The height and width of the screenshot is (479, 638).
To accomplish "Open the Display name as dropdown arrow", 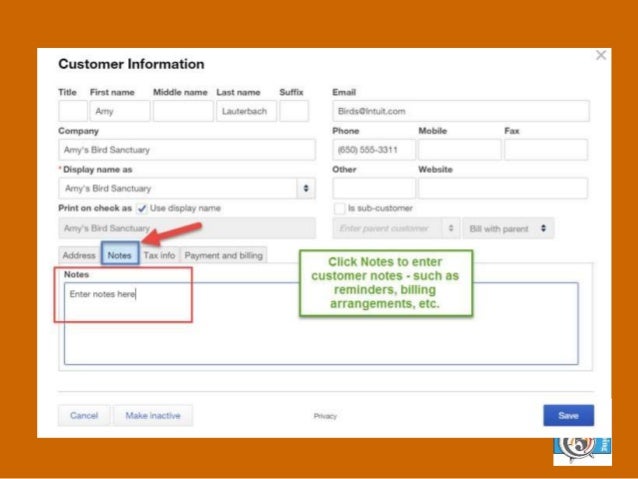I will tap(306, 188).
